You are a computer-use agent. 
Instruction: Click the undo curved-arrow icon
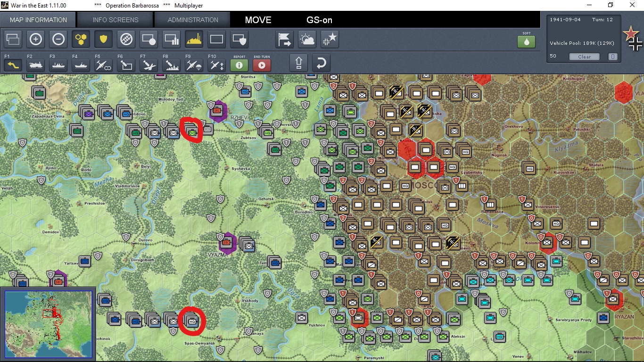(x=321, y=63)
